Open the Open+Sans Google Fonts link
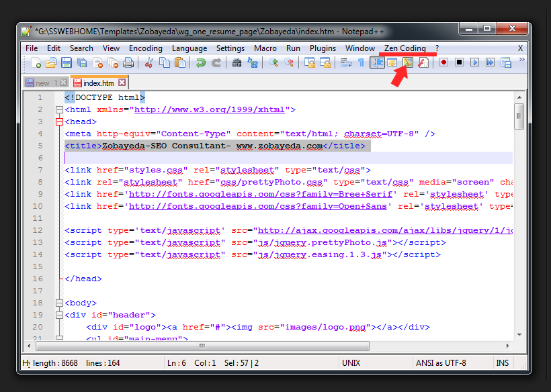This screenshot has height=392, width=551. click(258, 206)
